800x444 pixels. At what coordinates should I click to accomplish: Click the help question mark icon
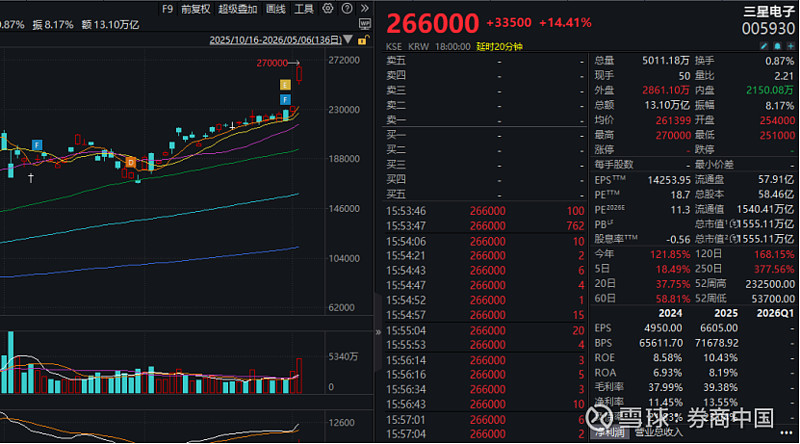click(x=347, y=9)
